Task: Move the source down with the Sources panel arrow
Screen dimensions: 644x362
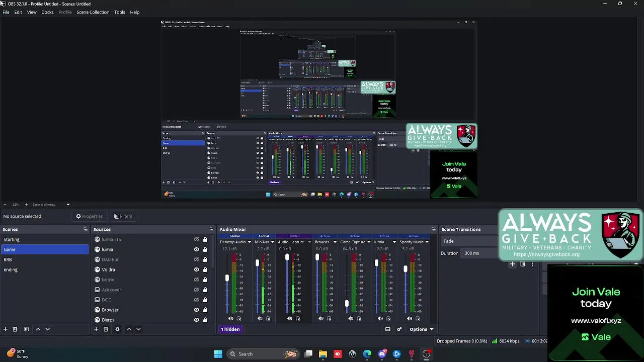Action: click(138, 329)
